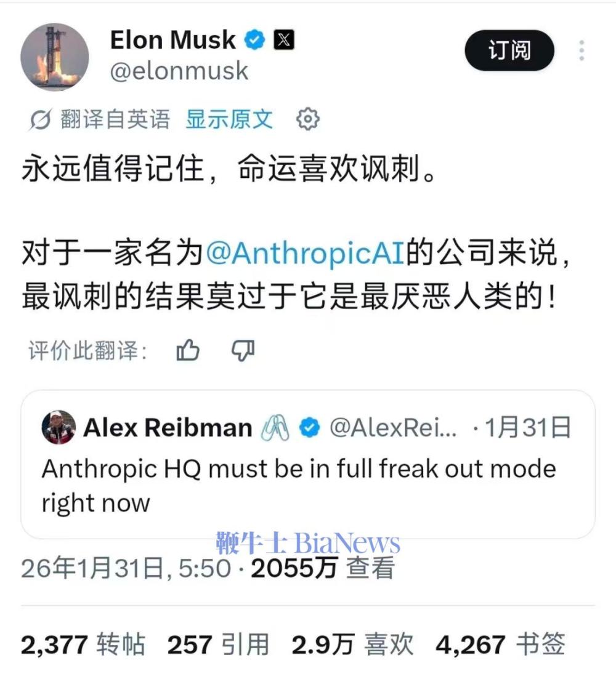Rate translation with thumbs down
This screenshot has height=679, width=616.
[243, 350]
